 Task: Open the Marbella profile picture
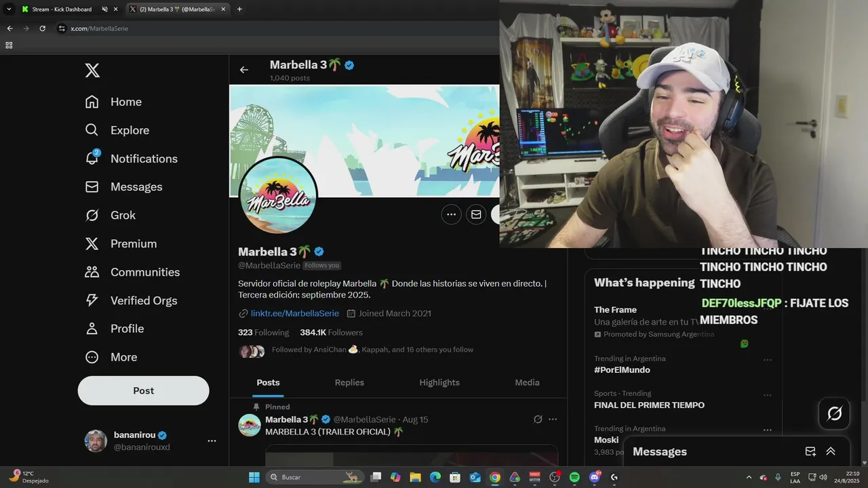point(278,195)
